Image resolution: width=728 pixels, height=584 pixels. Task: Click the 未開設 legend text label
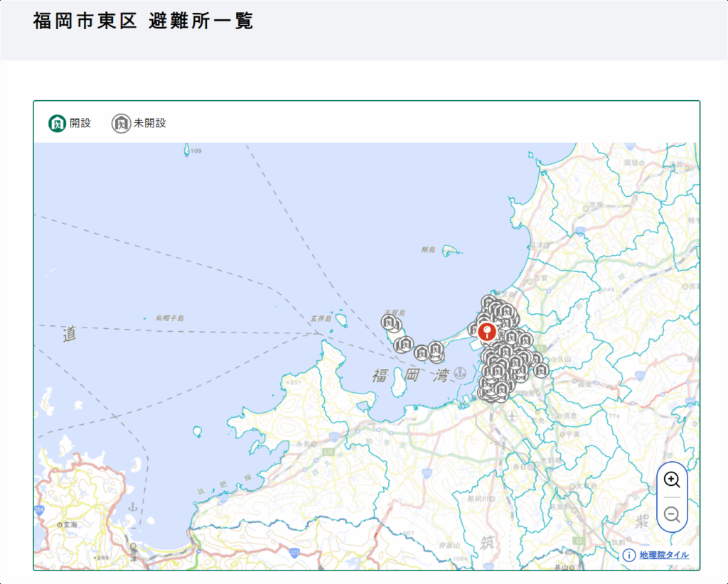click(x=150, y=123)
